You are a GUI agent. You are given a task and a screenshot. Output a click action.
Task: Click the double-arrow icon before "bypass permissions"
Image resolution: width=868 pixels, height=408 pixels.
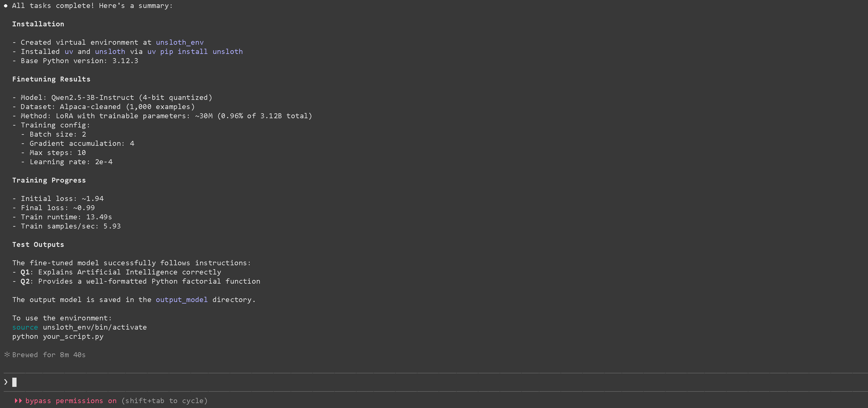[x=18, y=401]
